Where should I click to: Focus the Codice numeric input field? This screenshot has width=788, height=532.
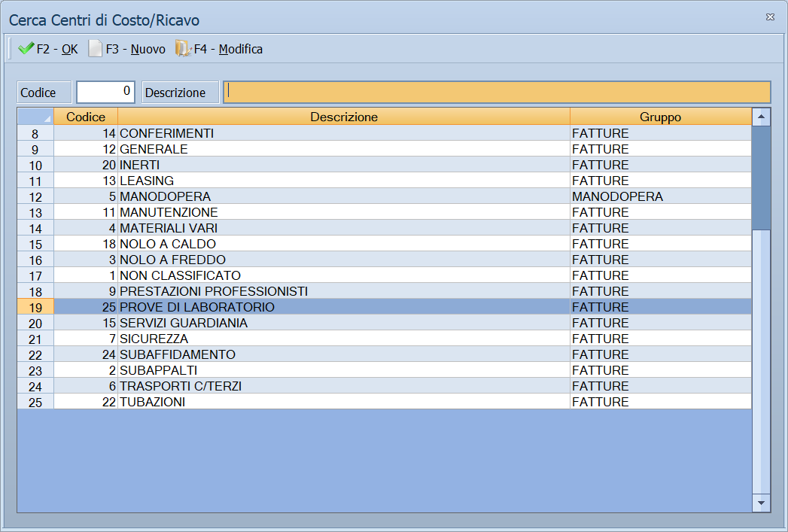pyautogui.click(x=105, y=92)
